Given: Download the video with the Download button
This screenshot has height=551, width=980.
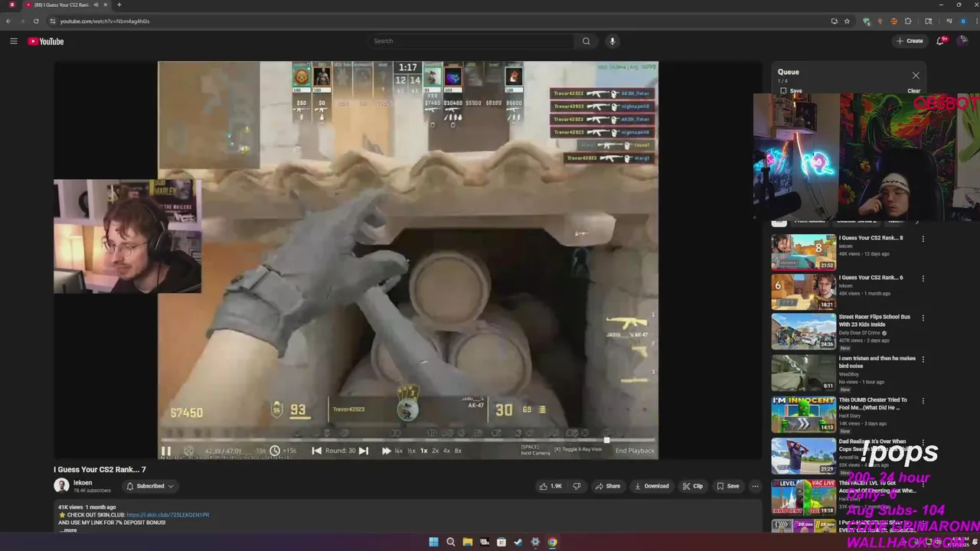Looking at the screenshot, I should tap(652, 486).
